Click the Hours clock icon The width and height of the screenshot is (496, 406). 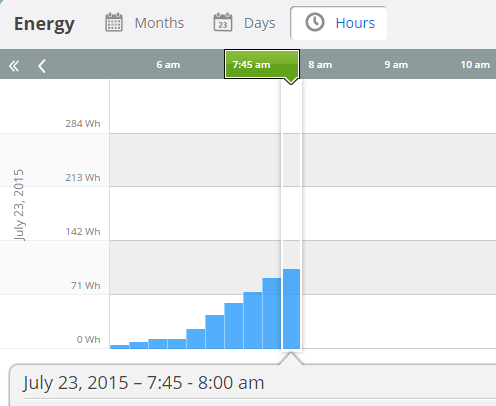tap(315, 22)
